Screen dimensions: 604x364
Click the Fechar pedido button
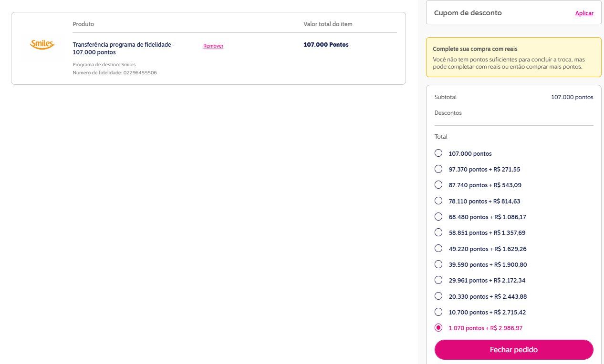pos(514,350)
